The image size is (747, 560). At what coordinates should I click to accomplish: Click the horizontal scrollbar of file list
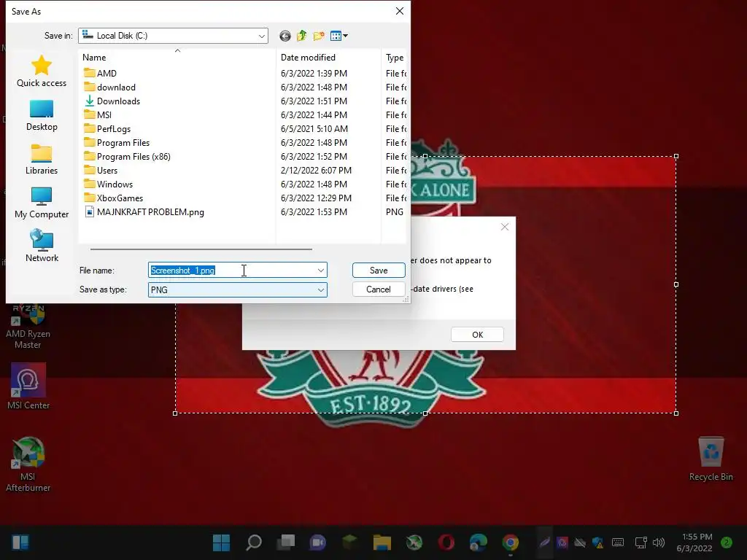click(x=201, y=249)
